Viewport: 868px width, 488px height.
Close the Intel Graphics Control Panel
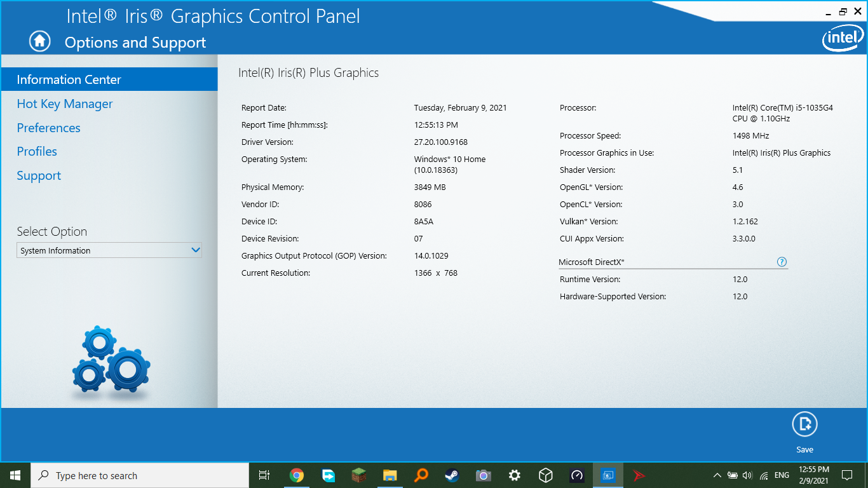[x=857, y=11]
